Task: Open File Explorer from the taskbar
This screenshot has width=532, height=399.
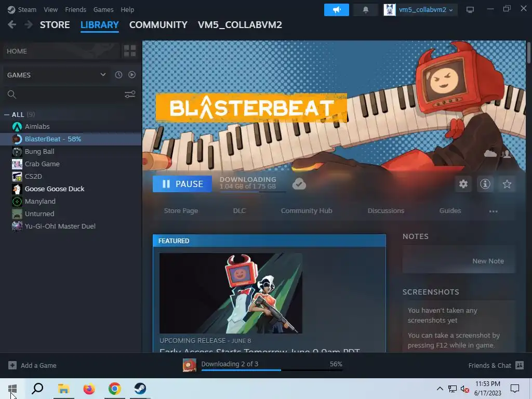Action: (x=63, y=389)
